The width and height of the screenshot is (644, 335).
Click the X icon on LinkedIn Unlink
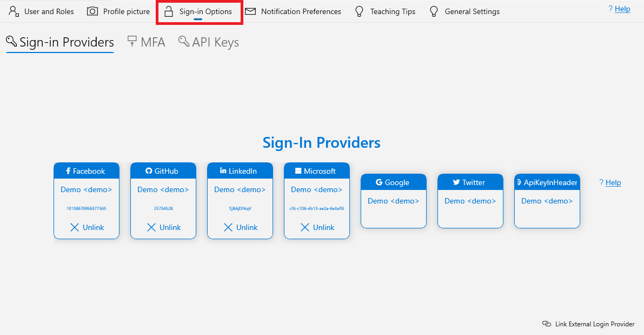tap(228, 227)
